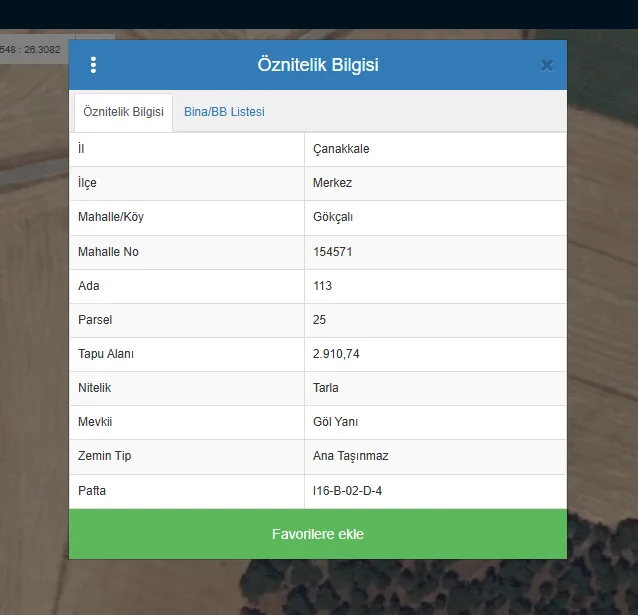638x615 pixels.
Task: Select the Gökçalı neighborhood value
Action: pyautogui.click(x=333, y=217)
